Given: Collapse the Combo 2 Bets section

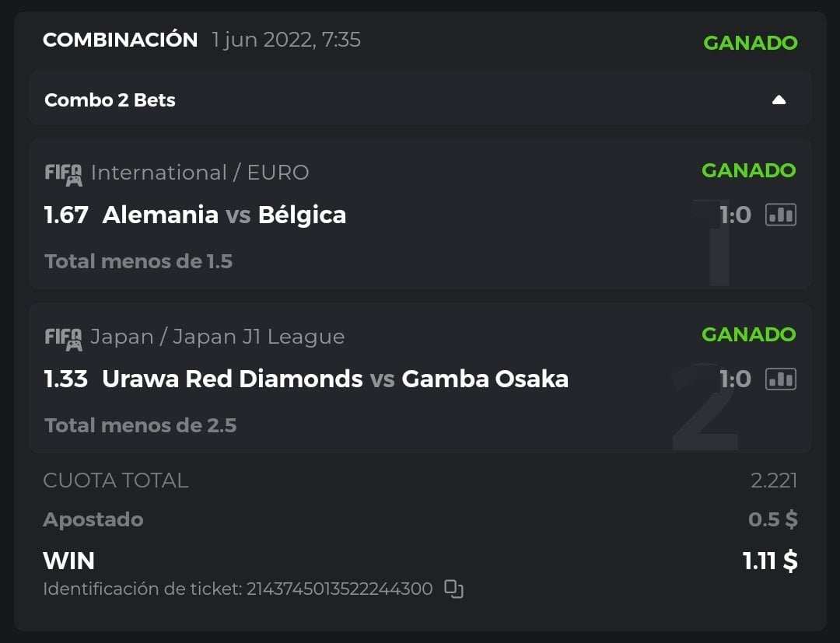Looking at the screenshot, I should tap(779, 100).
